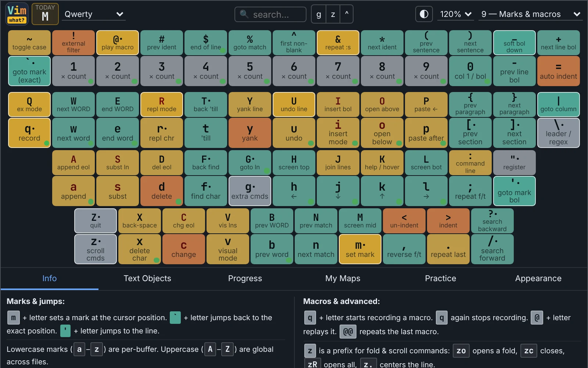This screenshot has width=588, height=368.
Task: Click the ! 'external filter' key
Action: pyautogui.click(x=73, y=43)
